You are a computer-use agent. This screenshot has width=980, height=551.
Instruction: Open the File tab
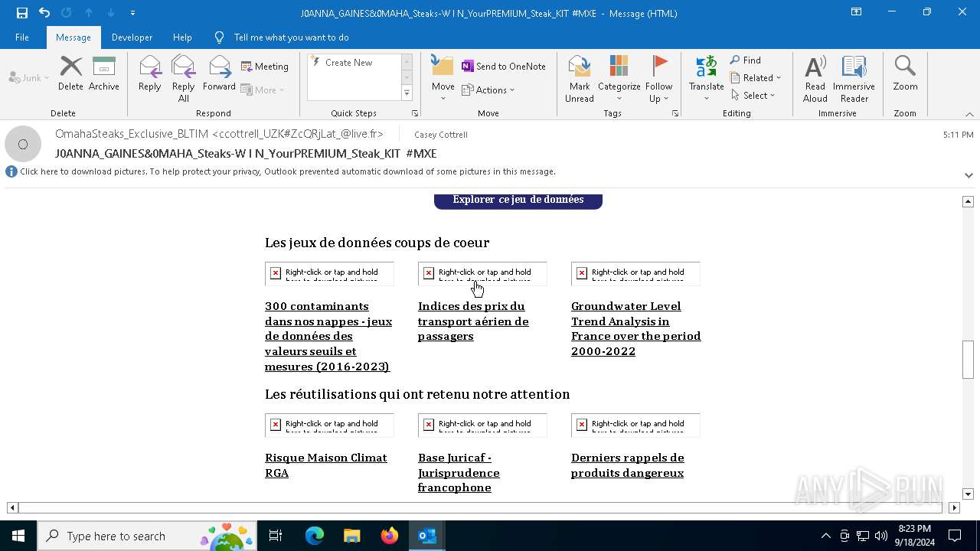22,37
